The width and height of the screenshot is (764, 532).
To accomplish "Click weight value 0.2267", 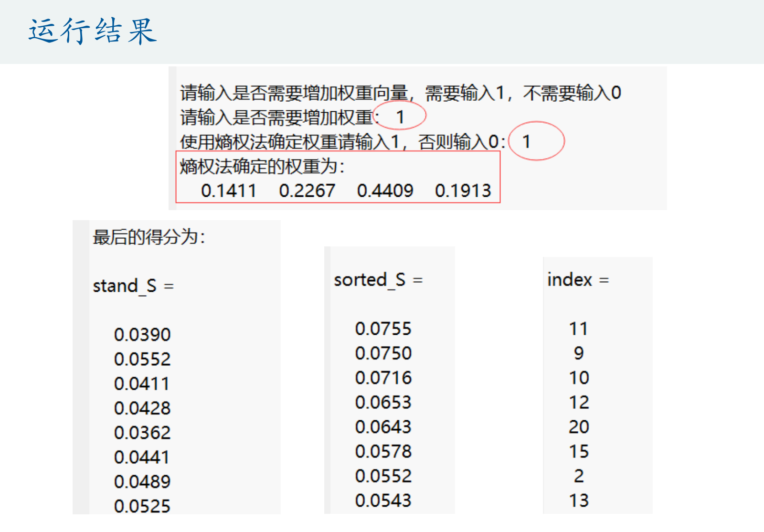I will click(307, 191).
